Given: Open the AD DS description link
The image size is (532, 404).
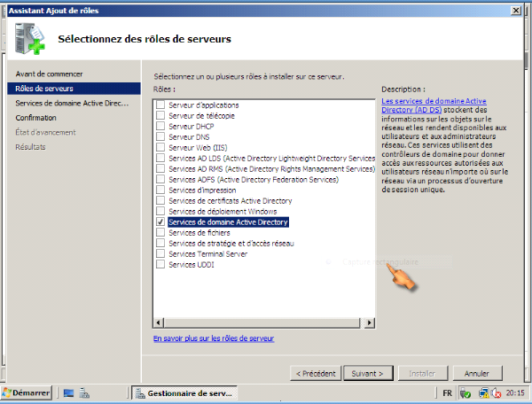Looking at the screenshot, I should pos(434,105).
